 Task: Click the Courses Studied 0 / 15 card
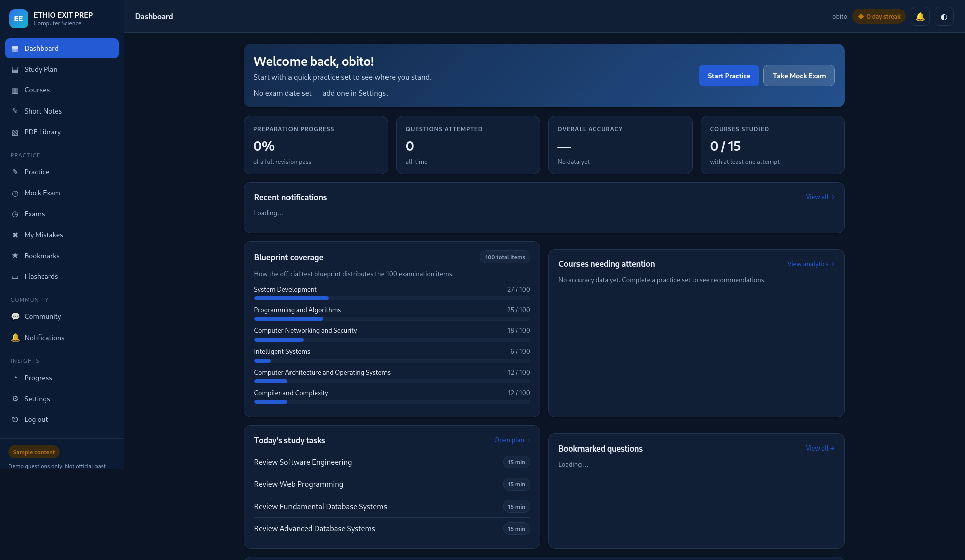(773, 145)
